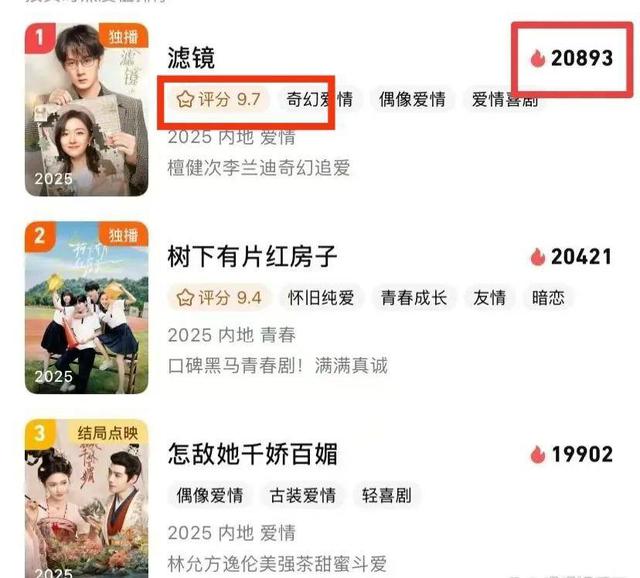Viewport: 640px width, 578px height.
Task: Tap the rank 1 badge on 滤镜 poster
Action: tap(40, 38)
